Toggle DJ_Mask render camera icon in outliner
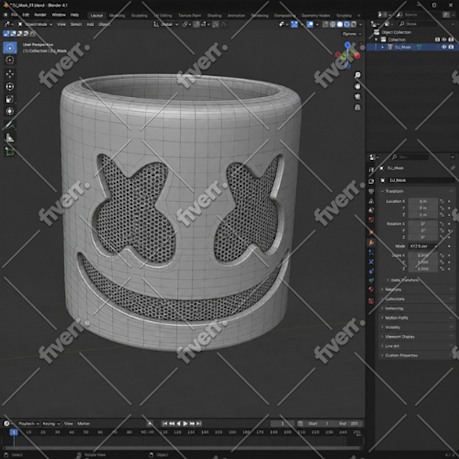The image size is (459, 459). click(451, 47)
